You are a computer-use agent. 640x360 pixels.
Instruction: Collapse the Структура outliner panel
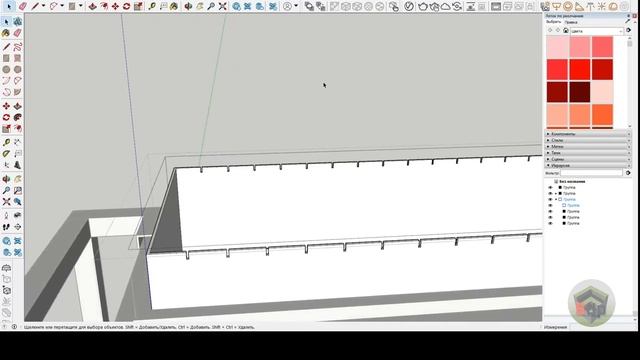[588, 166]
